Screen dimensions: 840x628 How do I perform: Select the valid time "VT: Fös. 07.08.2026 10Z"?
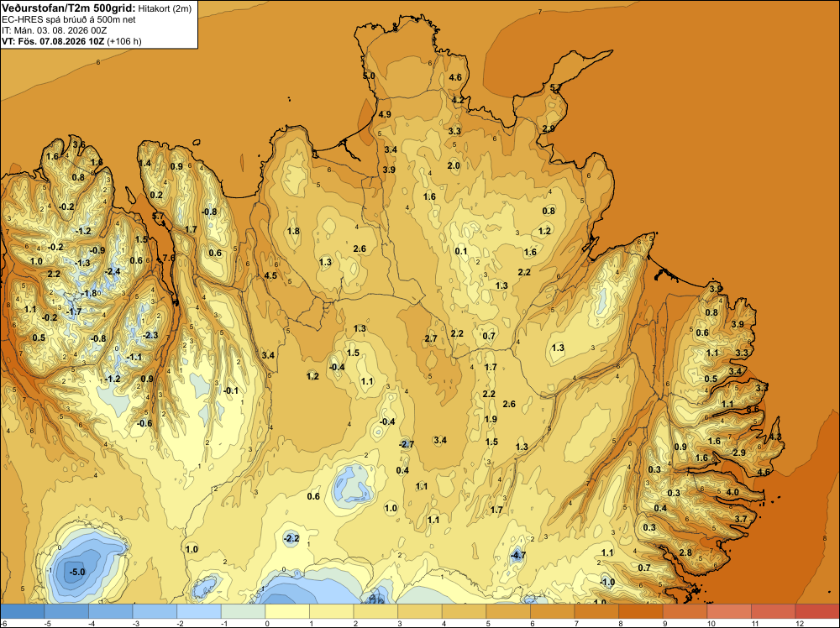52,41
